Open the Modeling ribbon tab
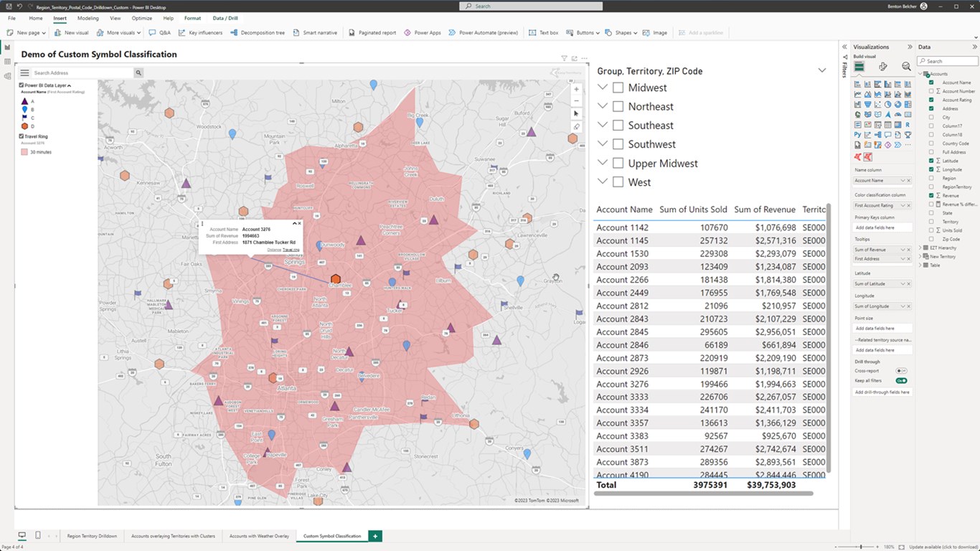The height and width of the screenshot is (551, 980). [88, 18]
